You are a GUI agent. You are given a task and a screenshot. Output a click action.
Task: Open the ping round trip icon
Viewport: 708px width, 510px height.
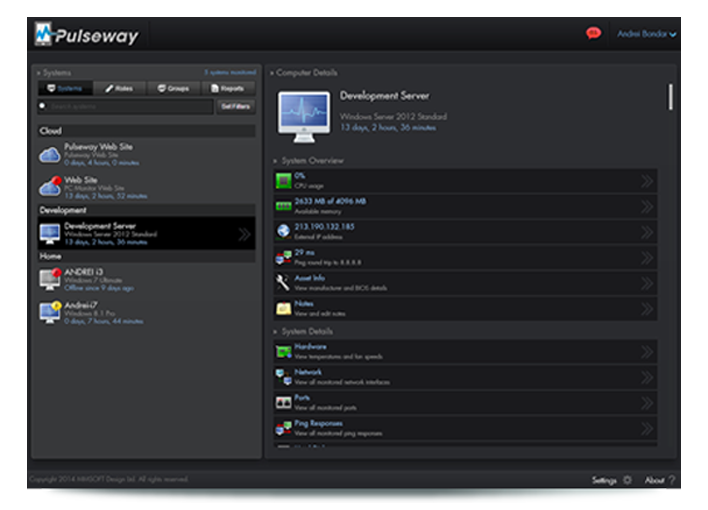point(284,257)
